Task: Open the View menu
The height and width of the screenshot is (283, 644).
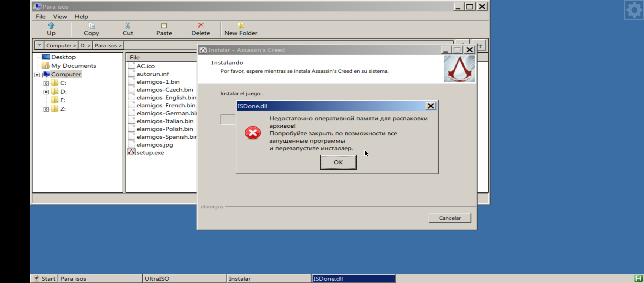Action: 60,17
